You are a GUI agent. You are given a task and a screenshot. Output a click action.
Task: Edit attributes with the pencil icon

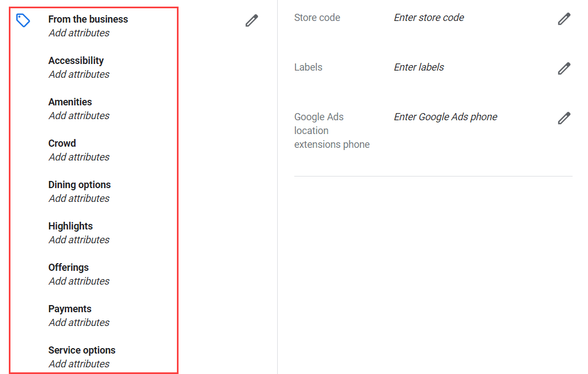pos(252,20)
